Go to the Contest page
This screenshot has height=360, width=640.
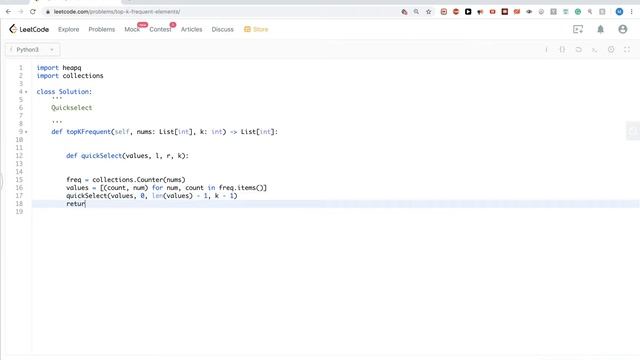(x=160, y=29)
